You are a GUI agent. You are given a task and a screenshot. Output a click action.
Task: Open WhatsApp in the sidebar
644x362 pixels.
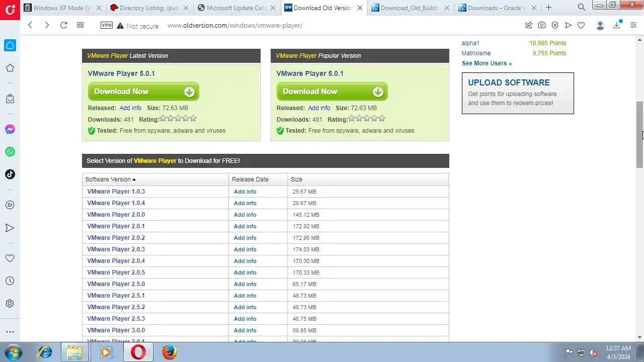click(x=10, y=152)
